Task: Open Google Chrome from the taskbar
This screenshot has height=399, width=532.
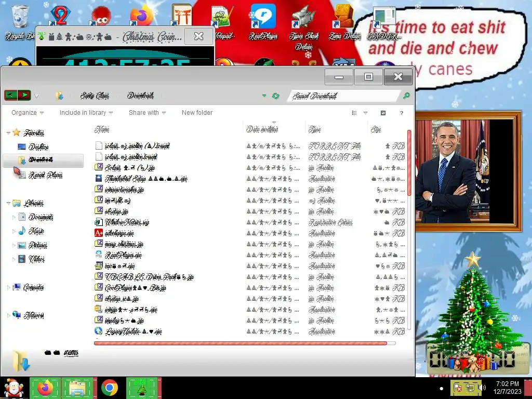Action: click(109, 388)
